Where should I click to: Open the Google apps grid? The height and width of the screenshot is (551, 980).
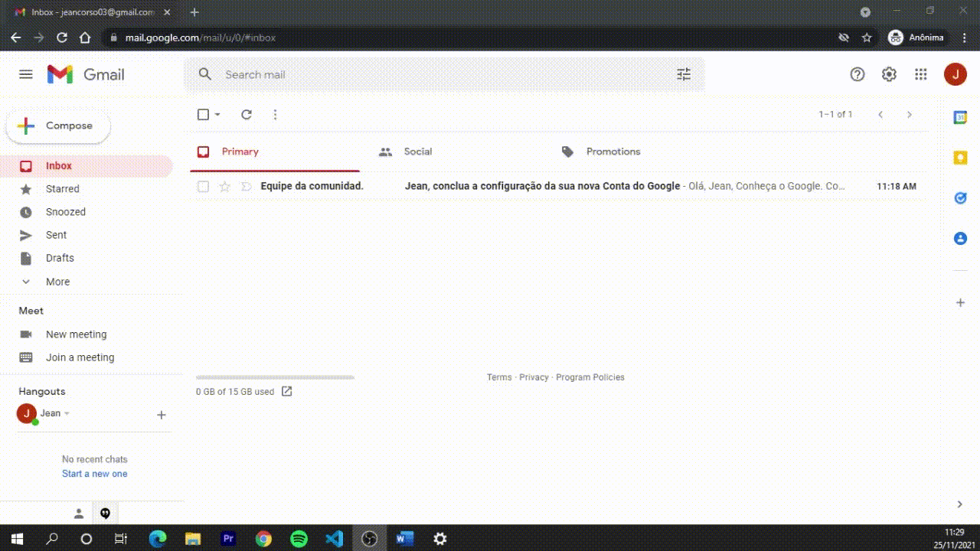921,74
